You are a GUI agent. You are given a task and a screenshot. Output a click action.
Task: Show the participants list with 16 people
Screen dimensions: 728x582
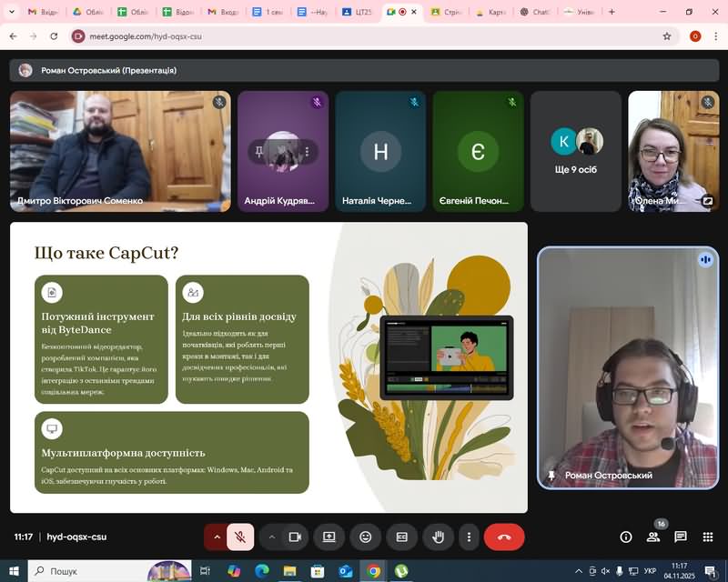click(x=653, y=537)
